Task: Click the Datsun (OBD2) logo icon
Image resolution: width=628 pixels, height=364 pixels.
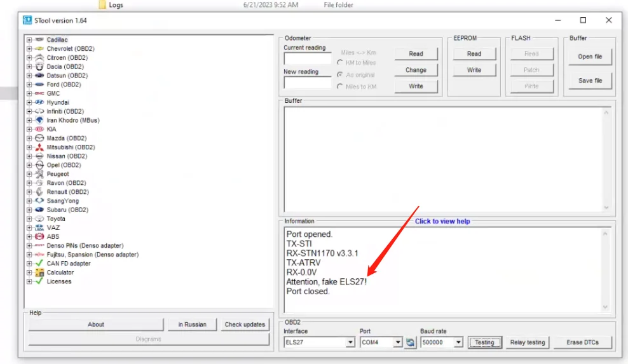Action: coord(39,76)
